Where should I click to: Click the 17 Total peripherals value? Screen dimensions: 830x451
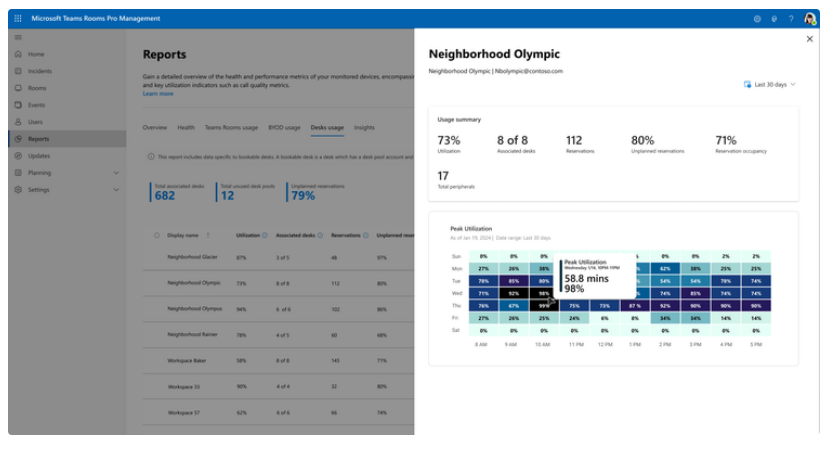[443, 176]
